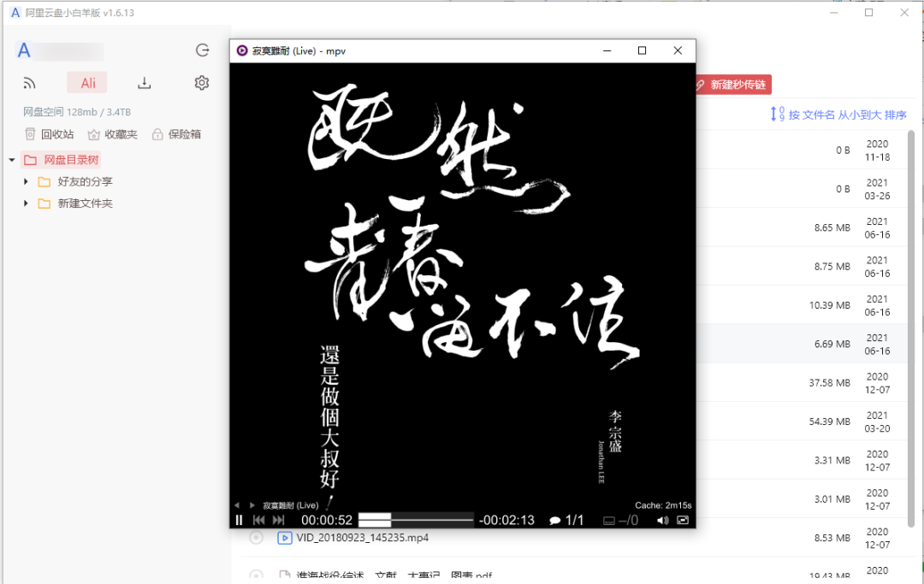This screenshot has width=924, height=584.
Task: Open the 保险箱 safe box
Action: [x=177, y=133]
